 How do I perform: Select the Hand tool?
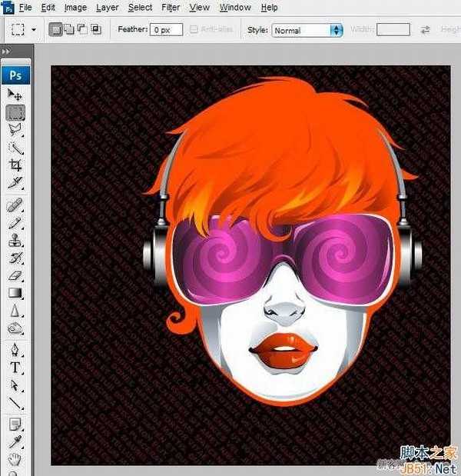pyautogui.click(x=15, y=459)
